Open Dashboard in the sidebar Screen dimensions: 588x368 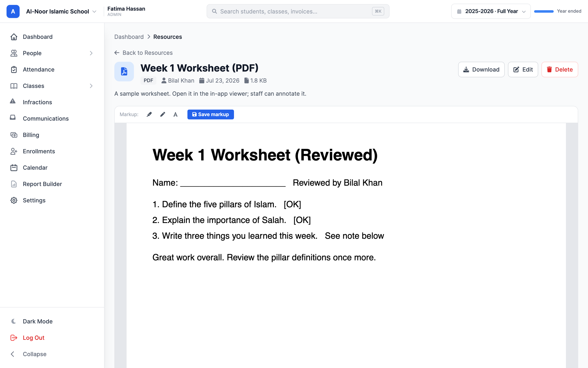click(x=52, y=37)
